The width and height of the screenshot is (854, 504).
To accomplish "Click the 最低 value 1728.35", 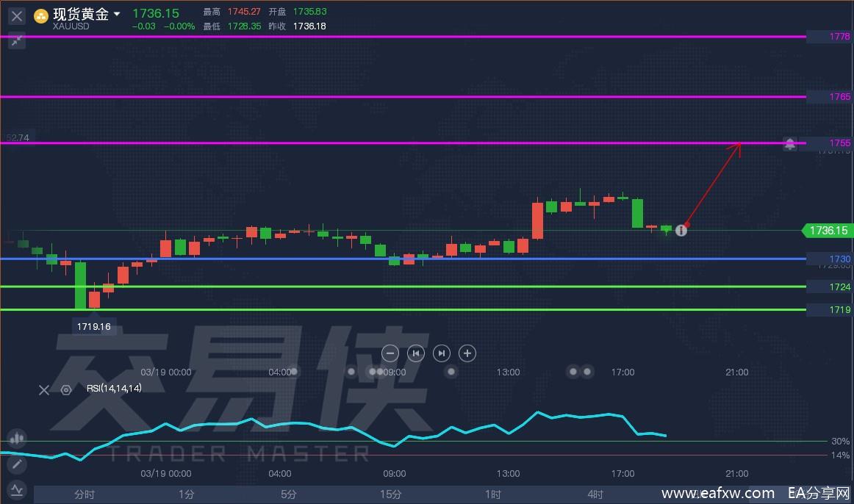I will click(x=244, y=26).
